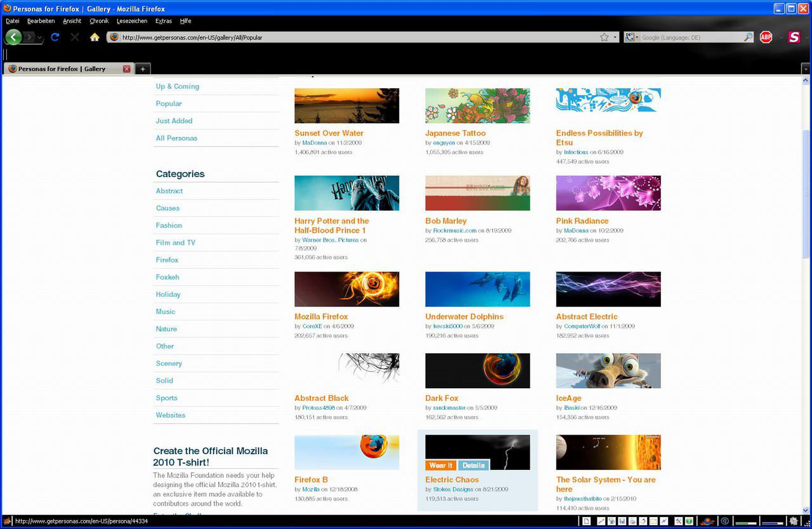The height and width of the screenshot is (529, 812).
Task: Click the hammer and wrench tools icon
Action: point(679,521)
